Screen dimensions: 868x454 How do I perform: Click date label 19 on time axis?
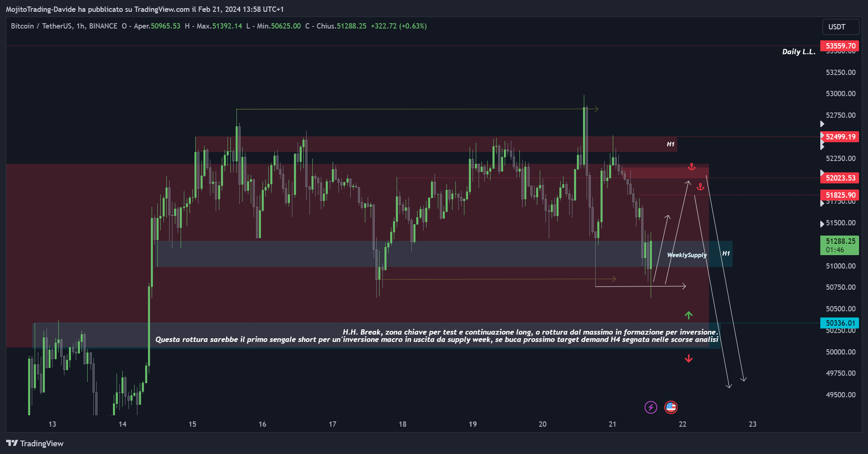(x=473, y=424)
